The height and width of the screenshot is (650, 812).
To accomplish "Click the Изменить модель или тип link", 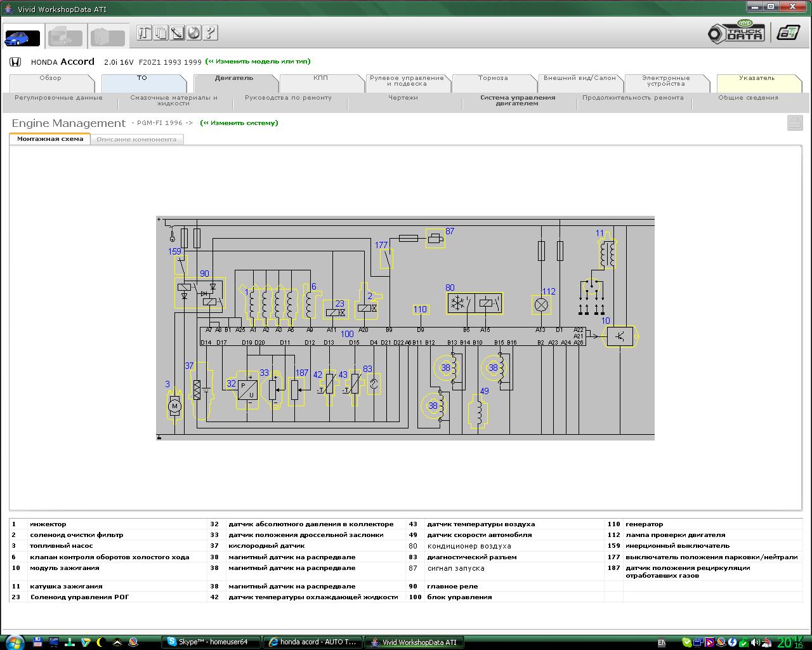I will [258, 62].
